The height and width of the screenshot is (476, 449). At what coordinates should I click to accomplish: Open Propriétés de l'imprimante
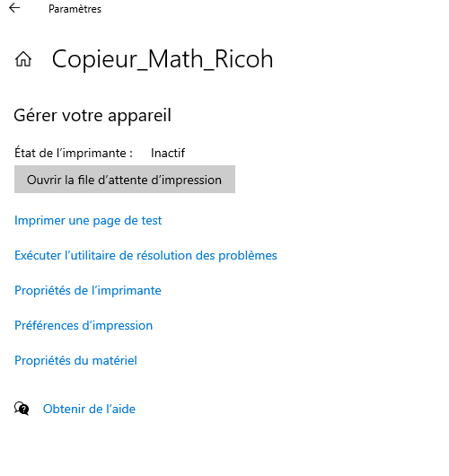pyautogui.click(x=88, y=290)
